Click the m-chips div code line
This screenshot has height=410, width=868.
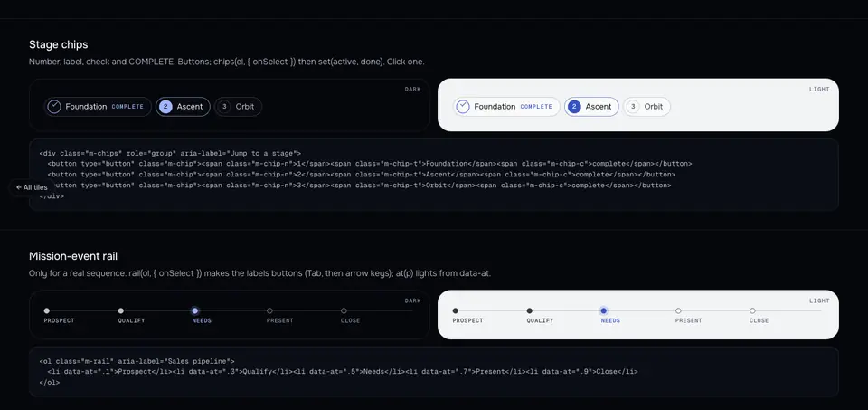[x=170, y=153]
